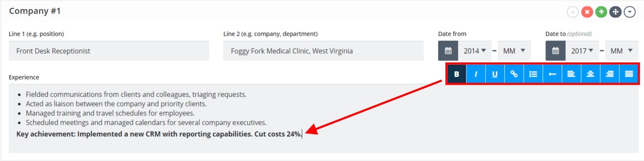This screenshot has width=644, height=161.
Task: Apply bulleted list formatting
Action: click(x=533, y=74)
